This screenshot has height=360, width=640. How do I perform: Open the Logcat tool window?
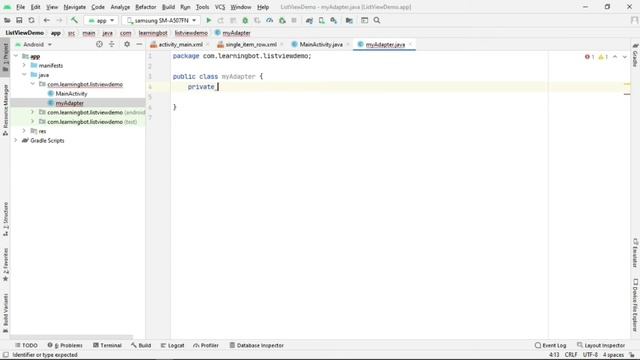coord(172,345)
